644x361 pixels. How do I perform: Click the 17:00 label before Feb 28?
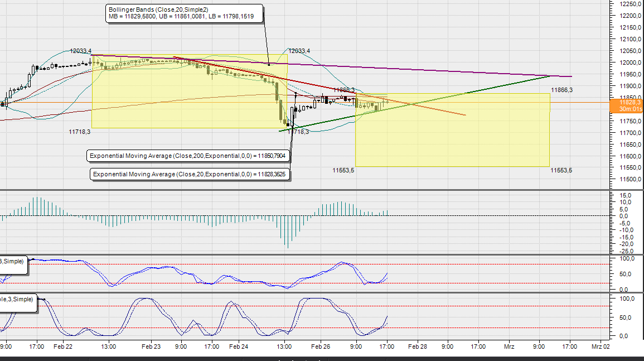pyautogui.click(x=387, y=346)
